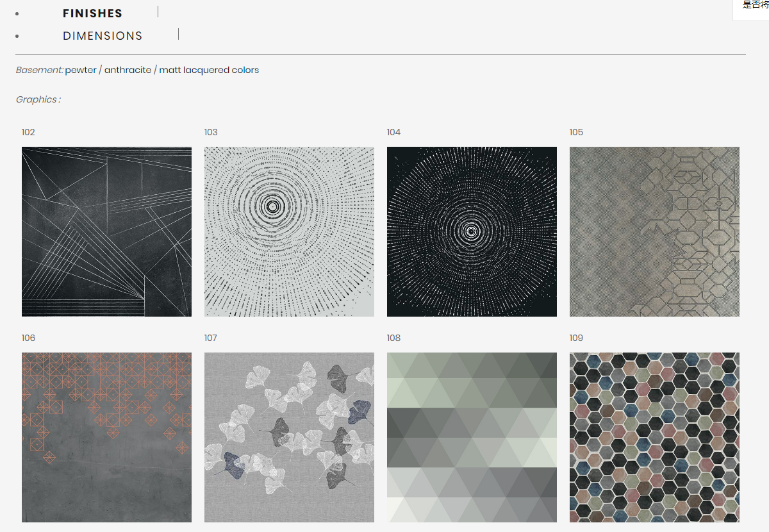Screen dimensions: 769x532
Task: Click the 103 graphic number label
Action: click(x=211, y=132)
